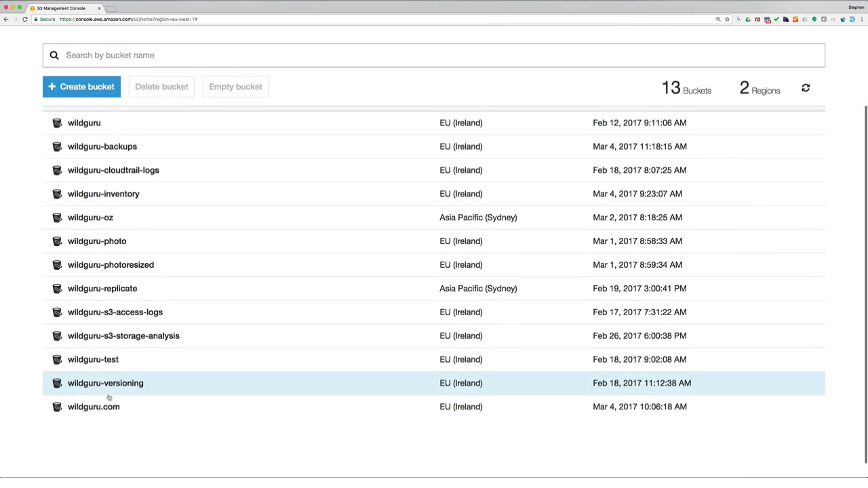Screen dimensions: 868x488
Task: Focus the Search by bucket name field
Action: pyautogui.click(x=434, y=56)
